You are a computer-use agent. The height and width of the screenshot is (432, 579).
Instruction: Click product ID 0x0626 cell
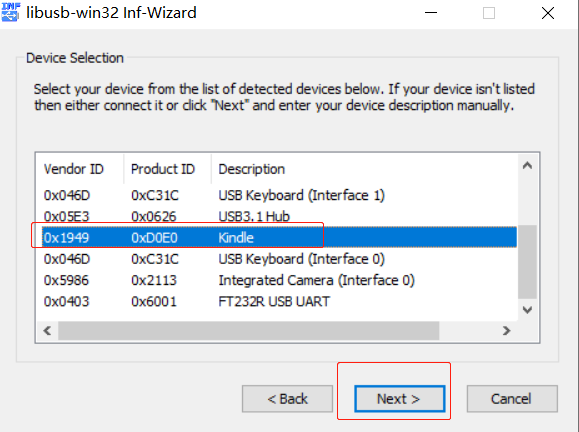[x=154, y=216]
